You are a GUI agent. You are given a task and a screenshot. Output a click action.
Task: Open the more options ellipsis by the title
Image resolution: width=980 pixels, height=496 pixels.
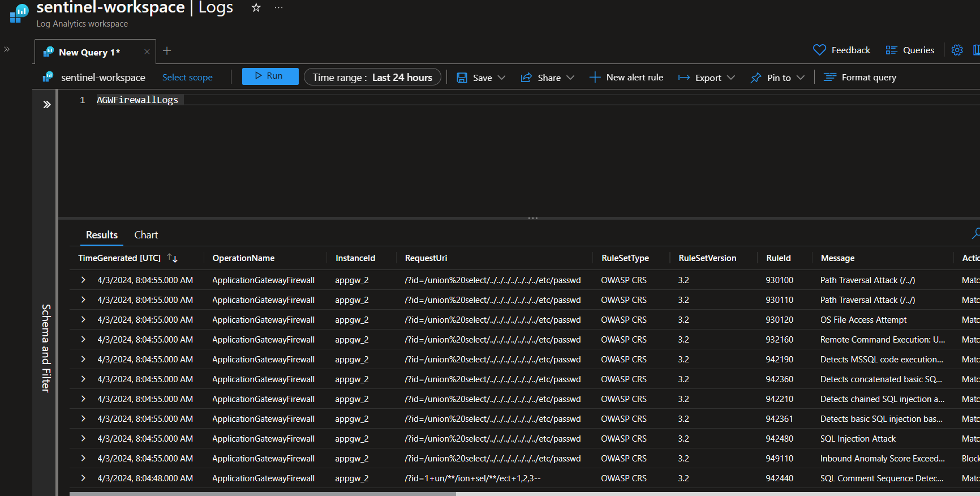coord(278,7)
